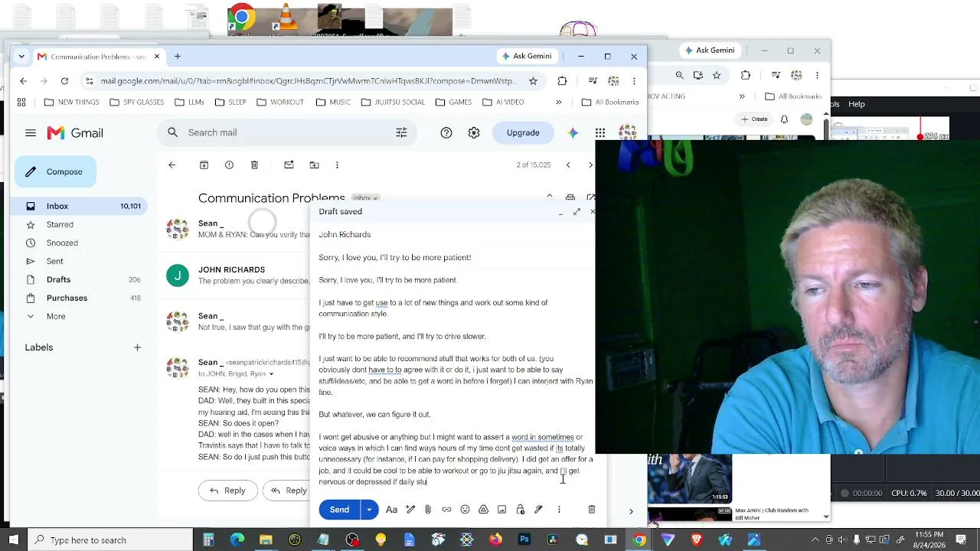Insert a link in the draft

pyautogui.click(x=446, y=510)
